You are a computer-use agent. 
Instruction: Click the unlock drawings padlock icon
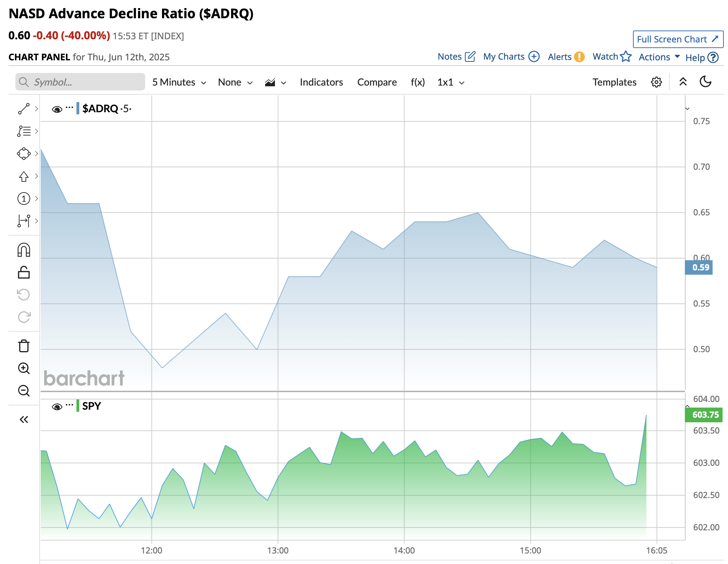[23, 273]
